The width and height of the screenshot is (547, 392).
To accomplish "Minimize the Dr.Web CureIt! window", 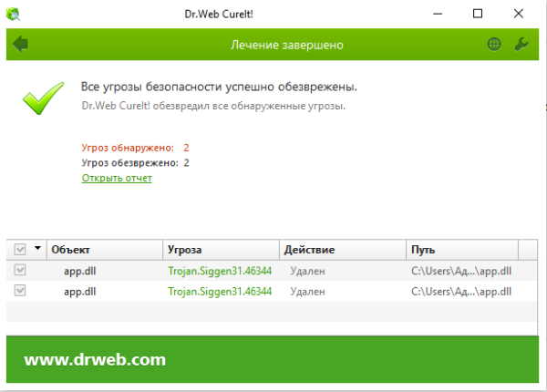I will point(438,14).
